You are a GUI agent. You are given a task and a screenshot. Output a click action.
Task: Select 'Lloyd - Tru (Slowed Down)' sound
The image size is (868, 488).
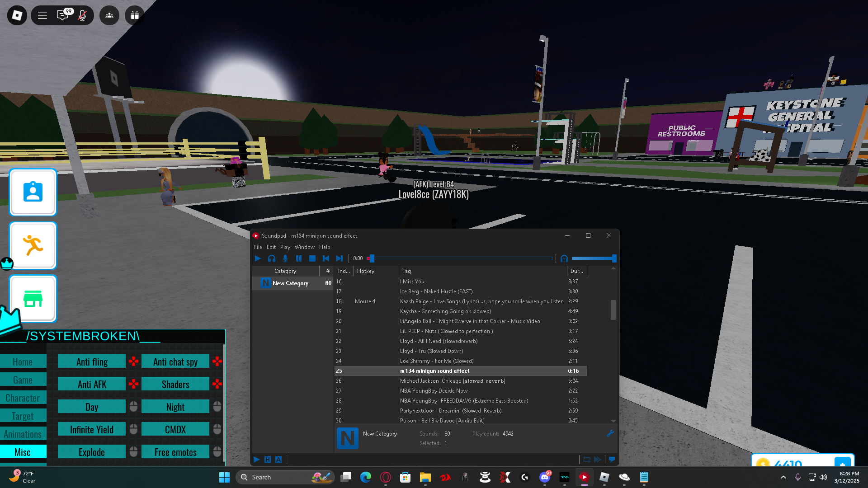[x=460, y=351]
